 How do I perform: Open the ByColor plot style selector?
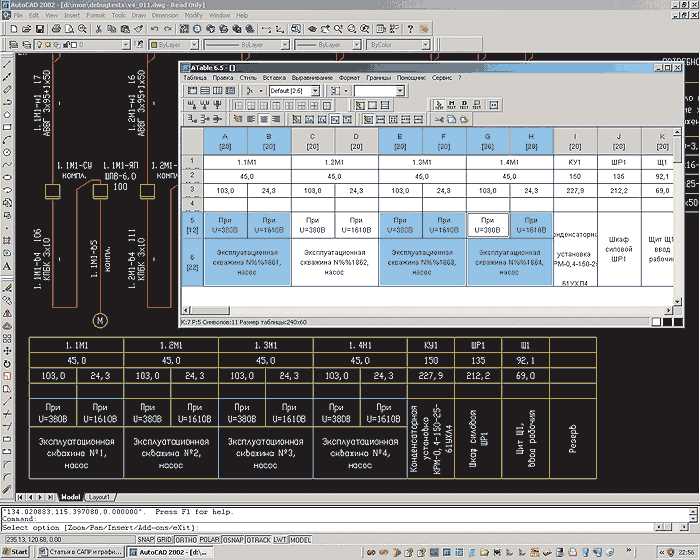click(390, 46)
